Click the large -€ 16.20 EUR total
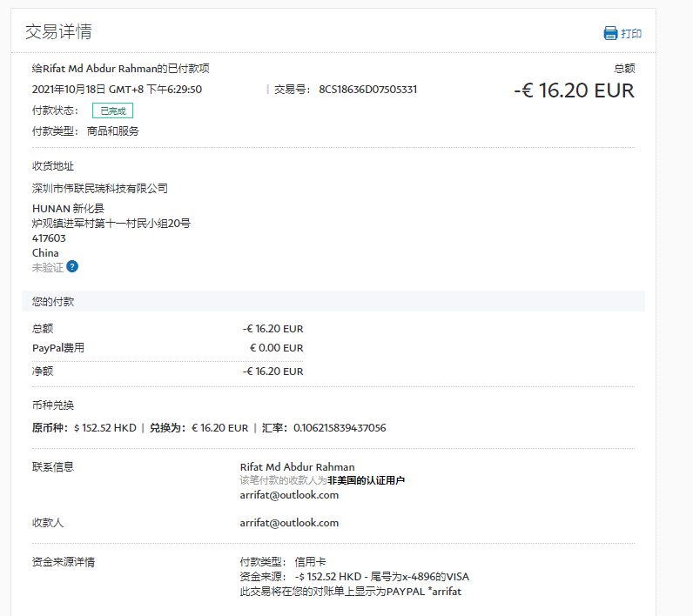Screen dimensions: 693x616 tap(574, 90)
